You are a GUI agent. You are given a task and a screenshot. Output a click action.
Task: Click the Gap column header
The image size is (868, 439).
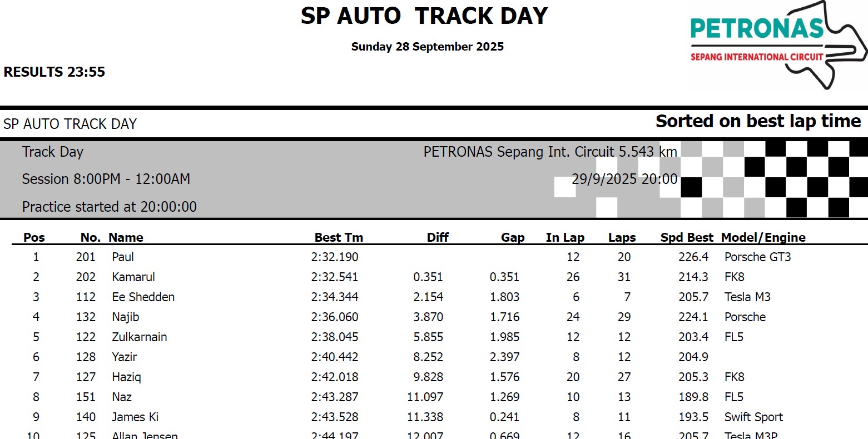pos(512,237)
